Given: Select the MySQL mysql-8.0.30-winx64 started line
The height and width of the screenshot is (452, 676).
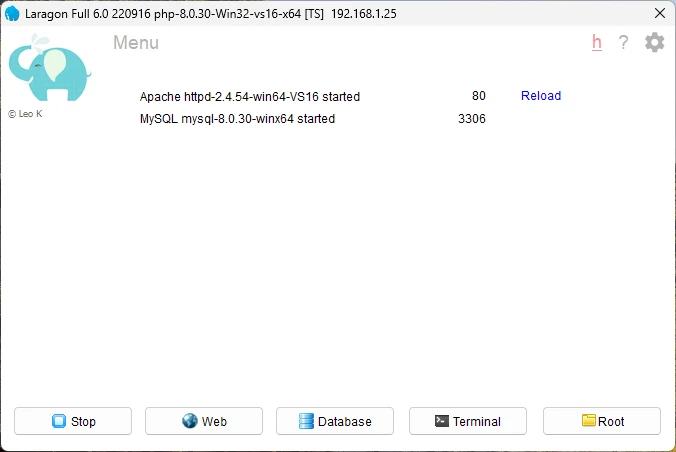Looking at the screenshot, I should (237, 119).
